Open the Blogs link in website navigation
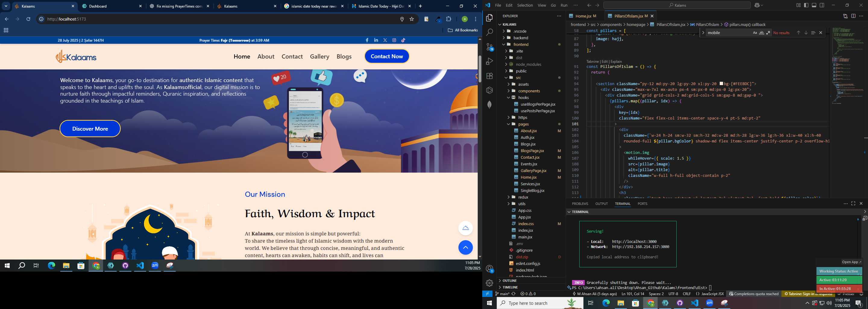Screen dimensions: 868x309 click(x=344, y=56)
